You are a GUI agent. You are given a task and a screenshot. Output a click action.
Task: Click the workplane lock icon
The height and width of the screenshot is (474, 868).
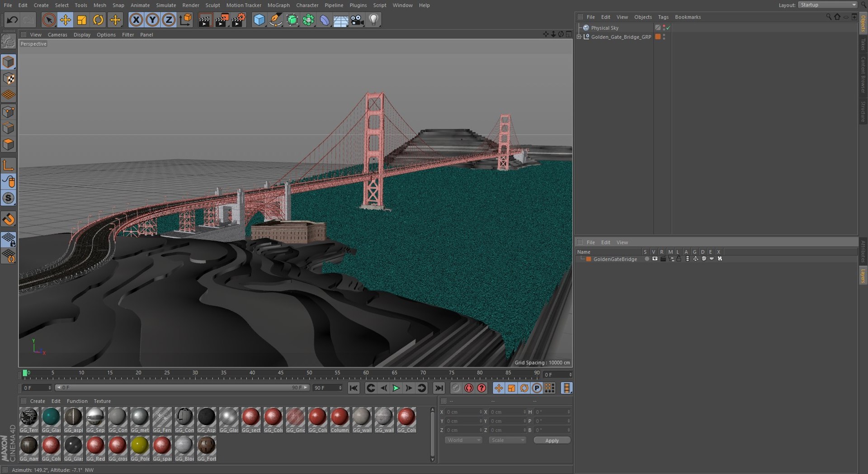tap(9, 239)
